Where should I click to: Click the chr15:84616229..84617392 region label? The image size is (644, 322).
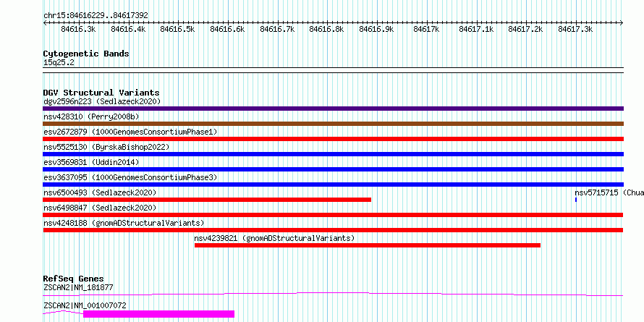point(96,15)
